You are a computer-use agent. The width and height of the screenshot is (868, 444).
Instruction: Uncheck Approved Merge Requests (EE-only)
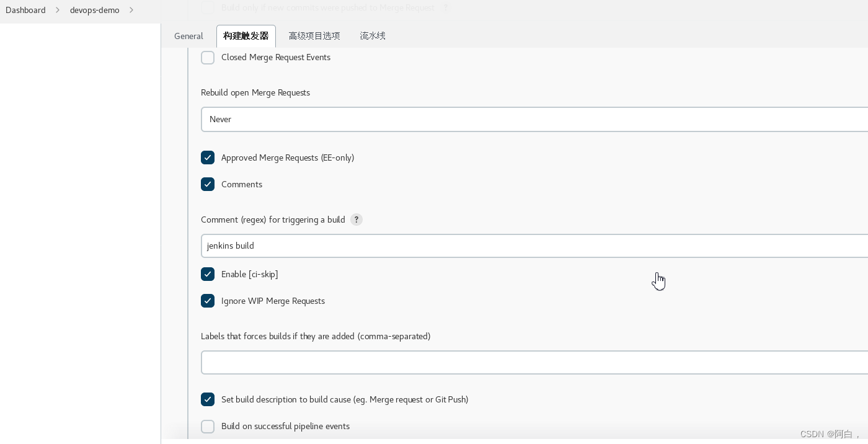[208, 158]
